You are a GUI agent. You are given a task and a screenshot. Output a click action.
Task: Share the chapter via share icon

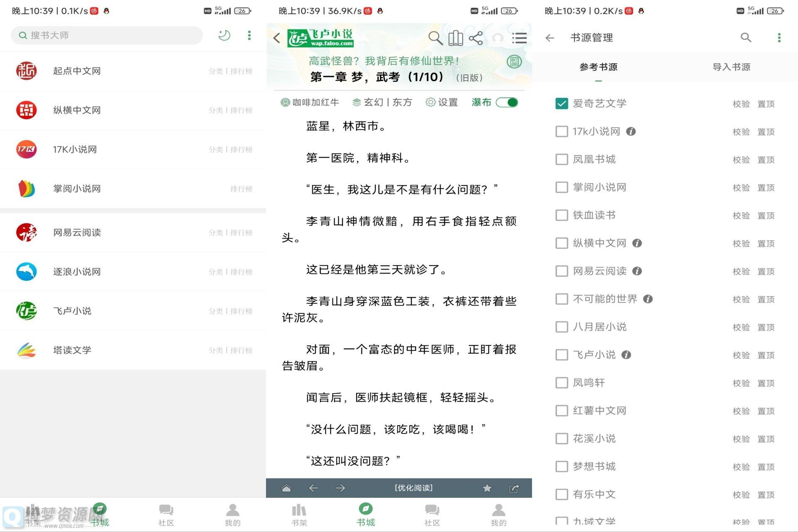click(475, 38)
